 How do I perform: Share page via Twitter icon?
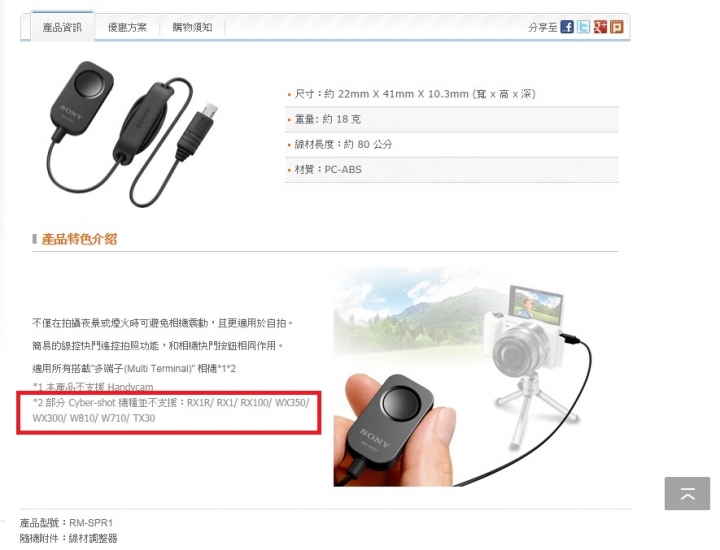[584, 27]
